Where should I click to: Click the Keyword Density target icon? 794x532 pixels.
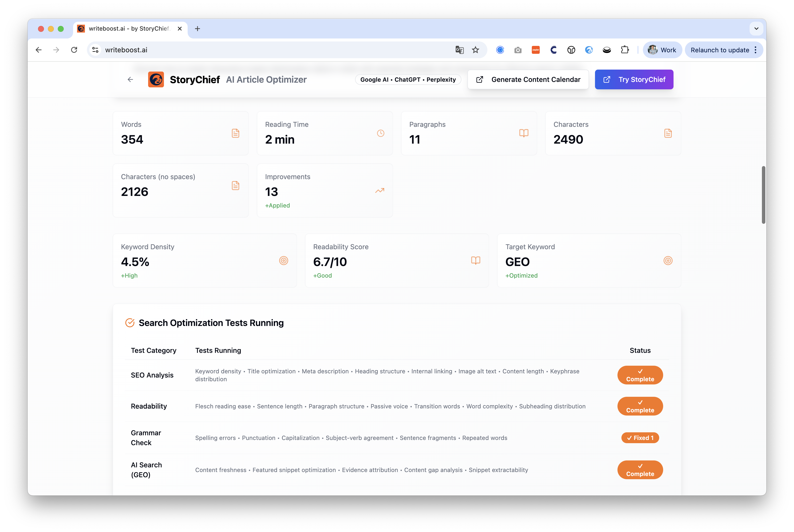tap(283, 261)
